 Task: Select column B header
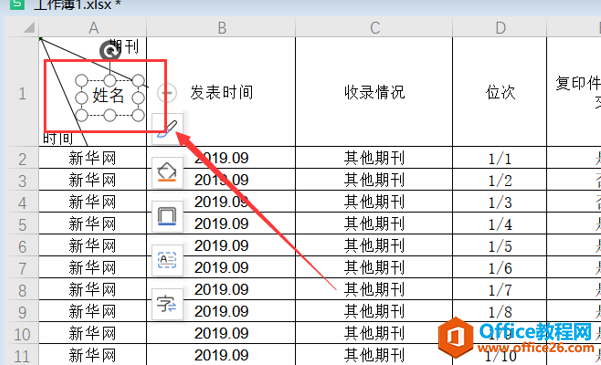221,28
